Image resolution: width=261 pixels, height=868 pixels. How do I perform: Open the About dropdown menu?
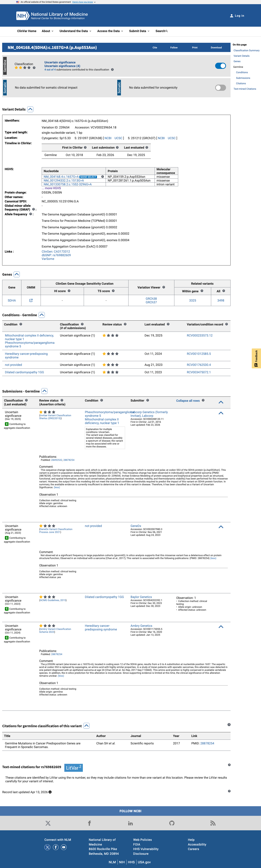(47, 31)
